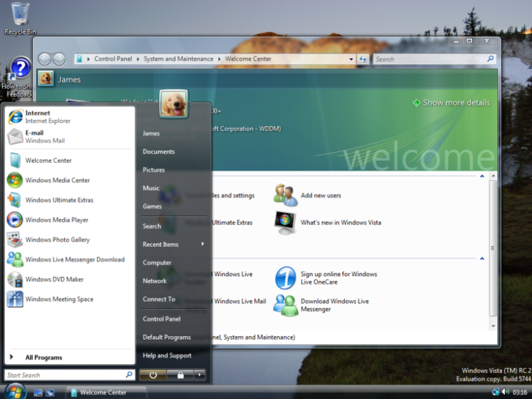
Task: Click arrow after System and Maintenance breadcrumb
Action: pos(219,59)
